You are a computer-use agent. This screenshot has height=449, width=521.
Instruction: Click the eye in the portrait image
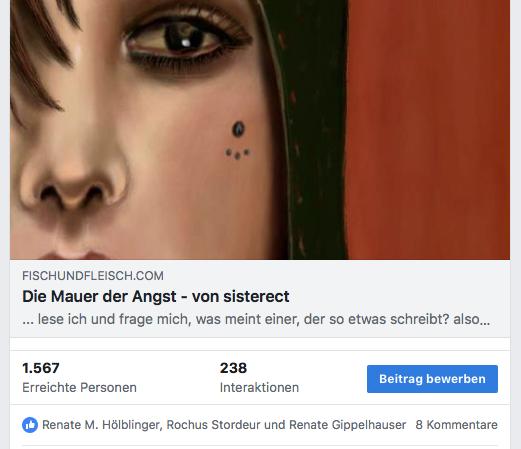coord(182,39)
